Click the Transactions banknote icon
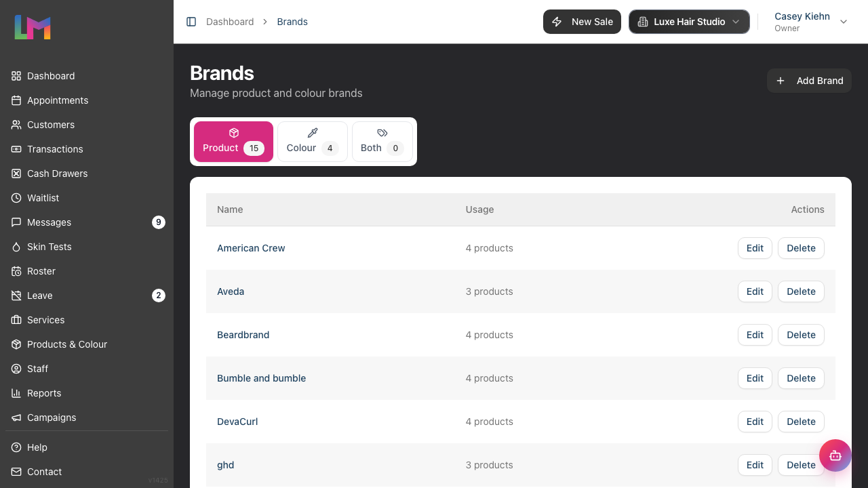868x488 pixels. 16,149
